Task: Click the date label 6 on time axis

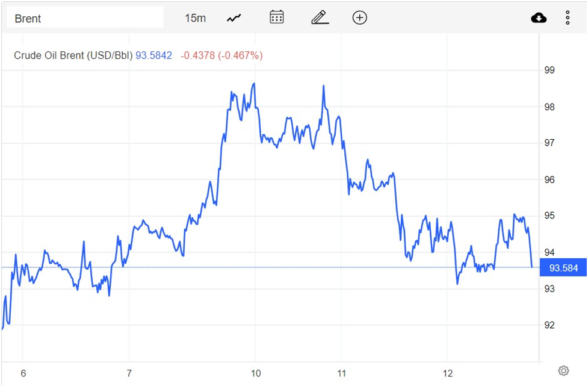Action: [x=23, y=373]
